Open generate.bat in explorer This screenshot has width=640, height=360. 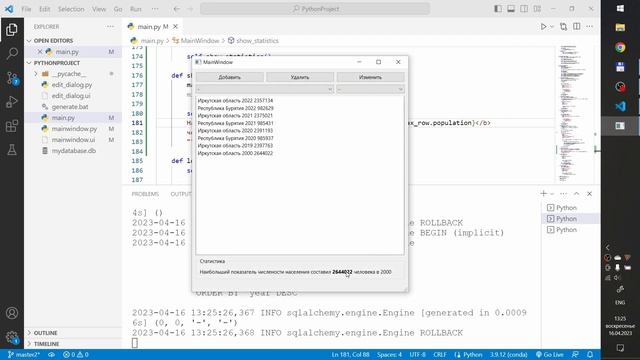(70, 107)
